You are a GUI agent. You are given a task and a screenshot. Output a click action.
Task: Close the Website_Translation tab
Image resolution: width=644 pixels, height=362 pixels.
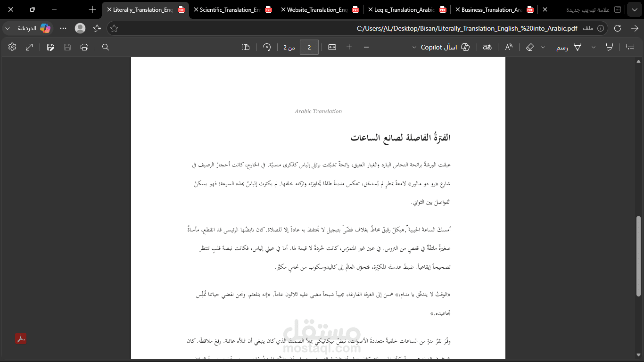283,9
